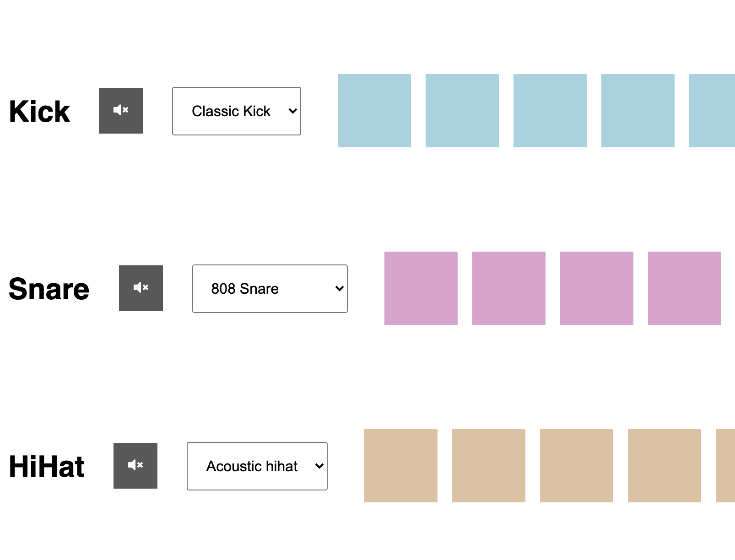The width and height of the screenshot is (735, 560).
Task: Toggle the third HiHat step pad
Action: [x=577, y=466]
